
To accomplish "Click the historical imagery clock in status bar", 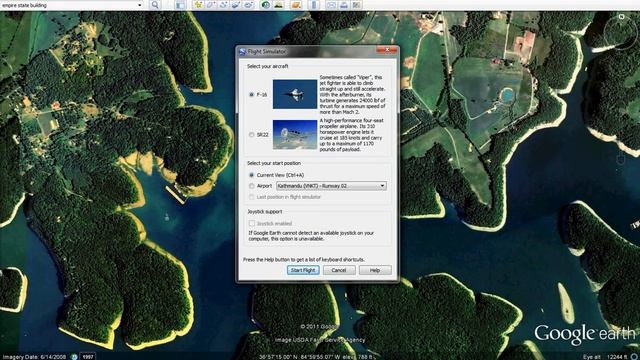I will click(74, 357).
